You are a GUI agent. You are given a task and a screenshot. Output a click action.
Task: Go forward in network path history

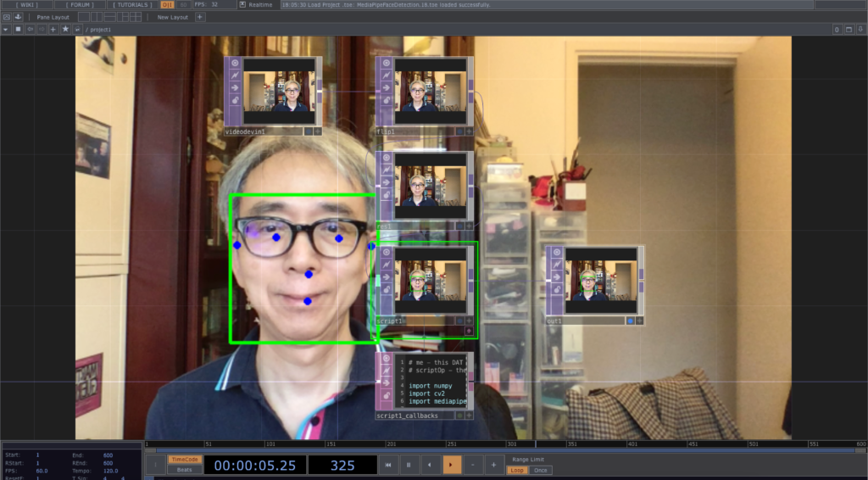pyautogui.click(x=42, y=30)
